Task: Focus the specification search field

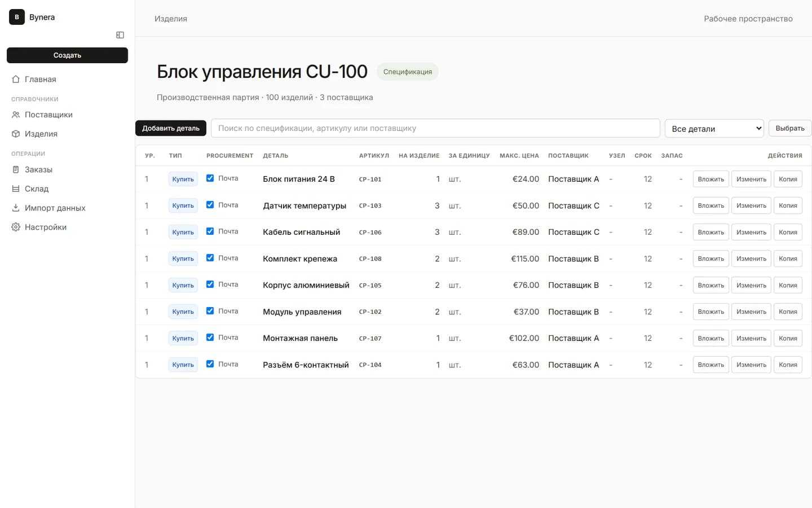Action: point(435,128)
